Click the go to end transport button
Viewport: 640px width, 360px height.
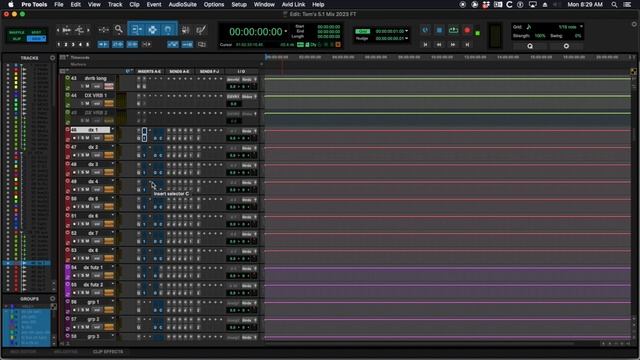(x=467, y=44)
